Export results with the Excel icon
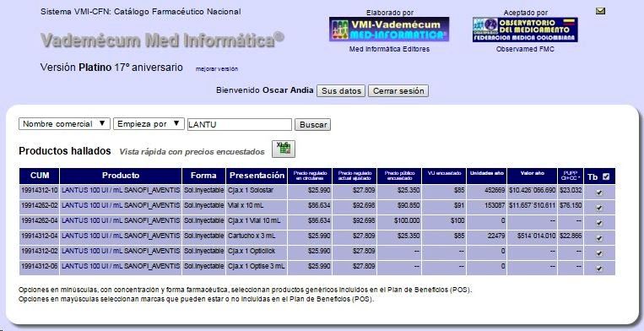This screenshot has height=331, width=644. coord(284,149)
